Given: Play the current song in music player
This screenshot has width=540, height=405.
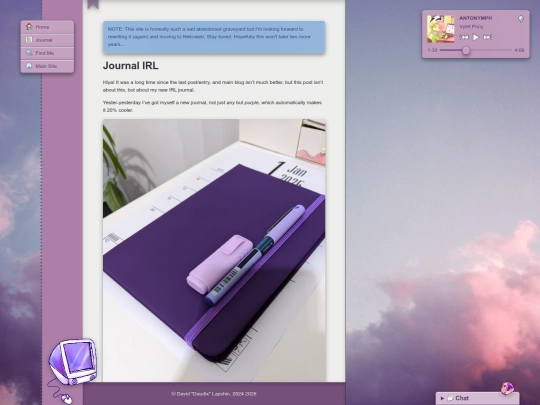Looking at the screenshot, I should (x=476, y=37).
